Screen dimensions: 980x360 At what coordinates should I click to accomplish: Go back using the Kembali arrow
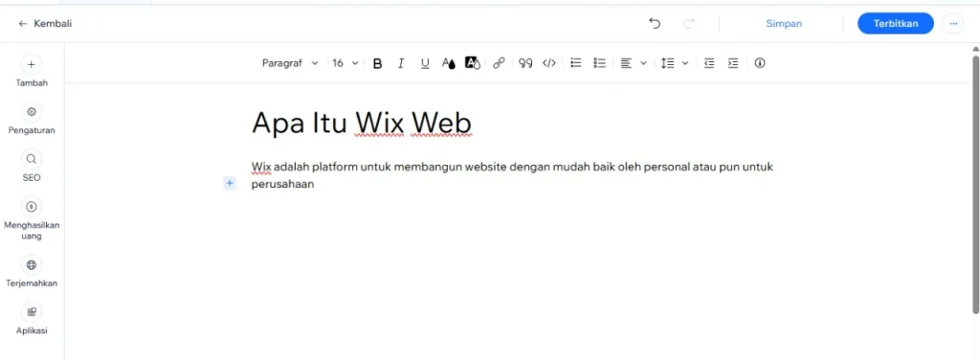[45, 24]
